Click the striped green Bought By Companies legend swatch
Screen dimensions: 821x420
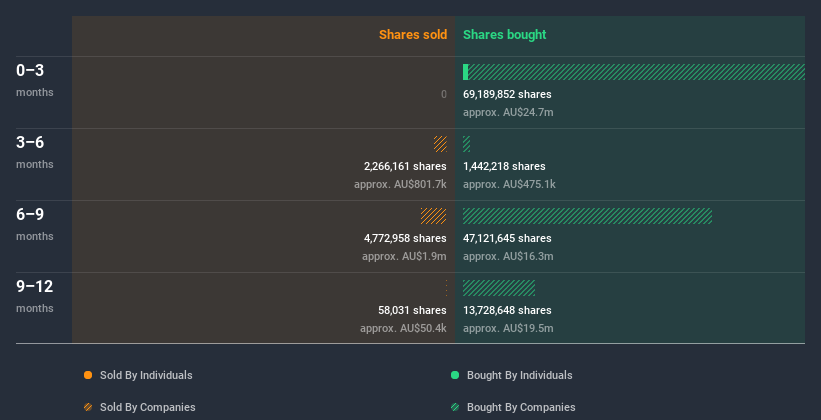(455, 407)
